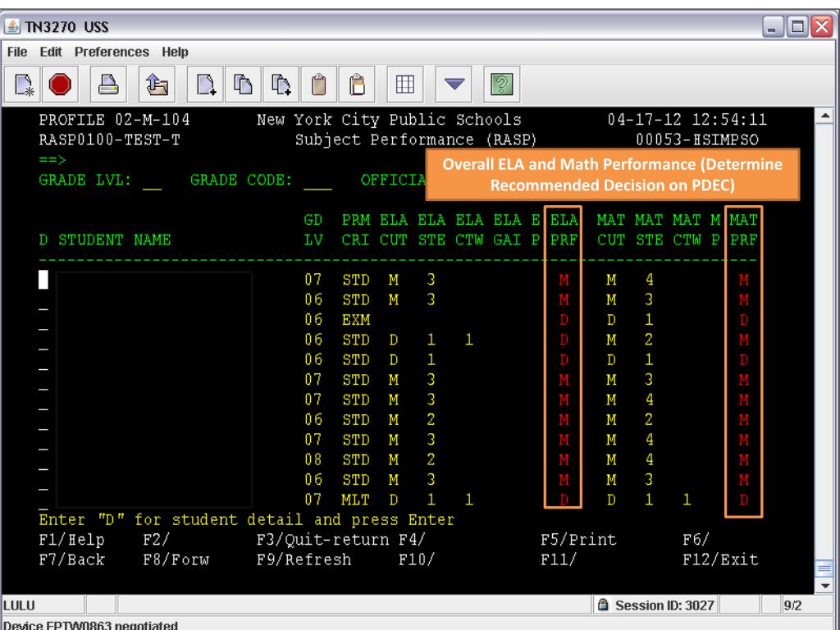This screenshot has width=840, height=630.
Task: Click the blue down-triangle toolbar button
Action: tap(454, 84)
